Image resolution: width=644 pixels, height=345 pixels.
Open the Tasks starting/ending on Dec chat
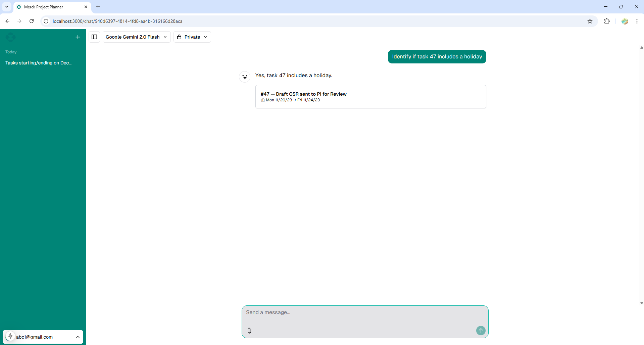pos(39,63)
